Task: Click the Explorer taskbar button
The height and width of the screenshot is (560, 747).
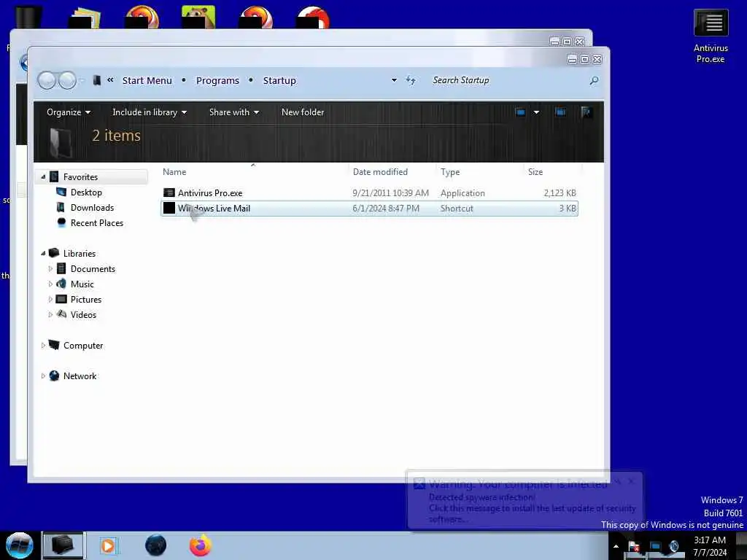Action: coord(63,545)
